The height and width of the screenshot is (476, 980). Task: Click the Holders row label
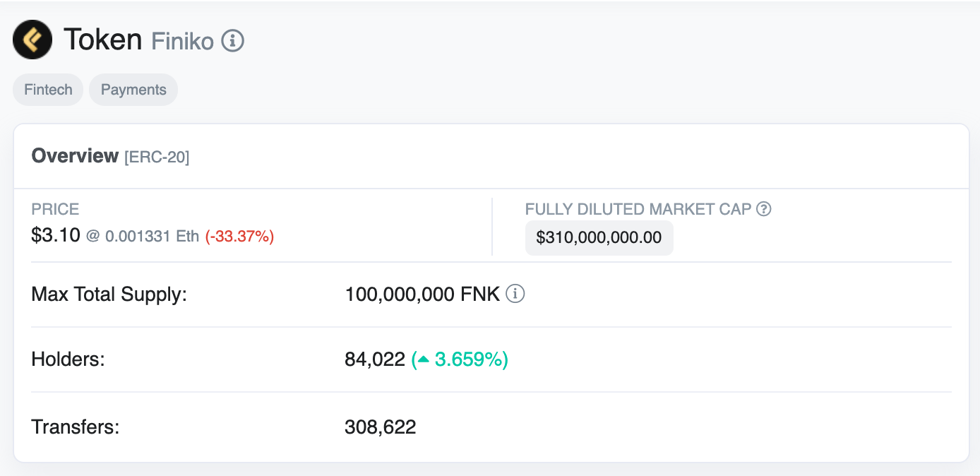point(68,359)
